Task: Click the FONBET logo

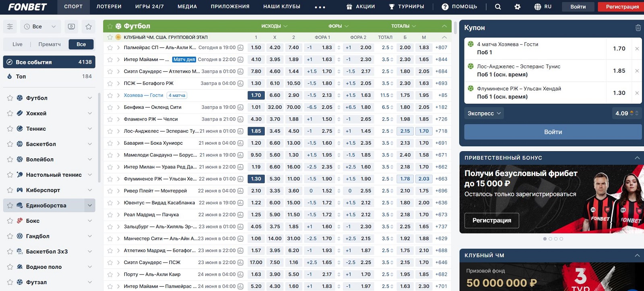Action: click(x=27, y=7)
